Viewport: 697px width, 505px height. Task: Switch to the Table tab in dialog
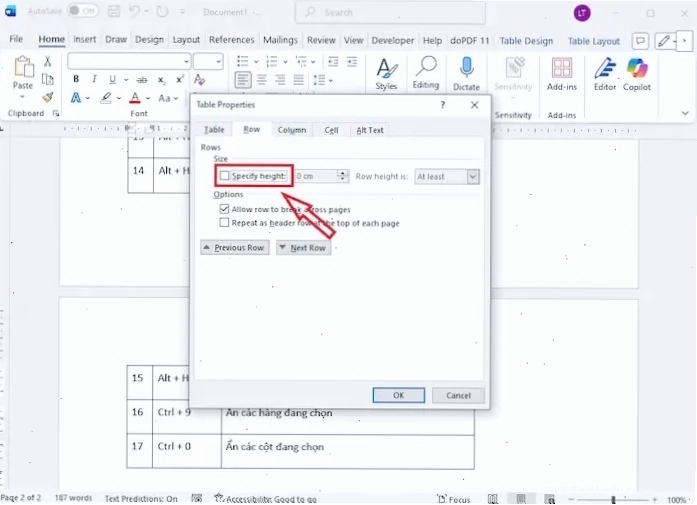[214, 130]
